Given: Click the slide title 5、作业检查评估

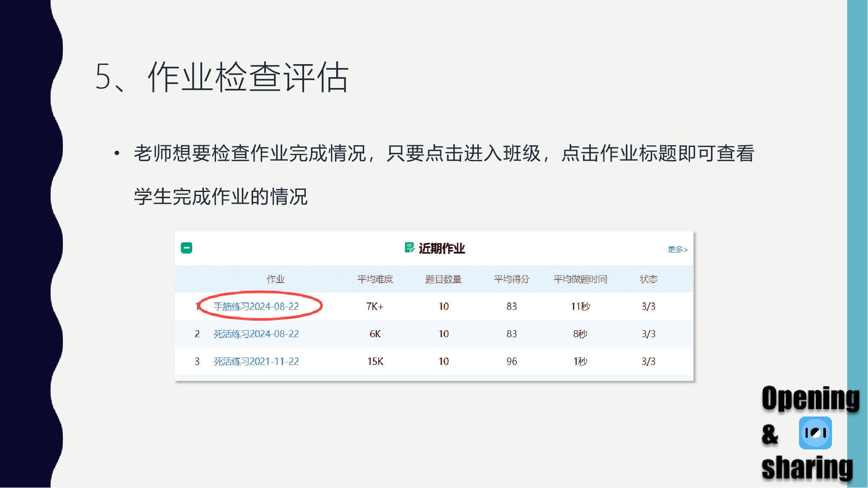Looking at the screenshot, I should pyautogui.click(x=222, y=77).
